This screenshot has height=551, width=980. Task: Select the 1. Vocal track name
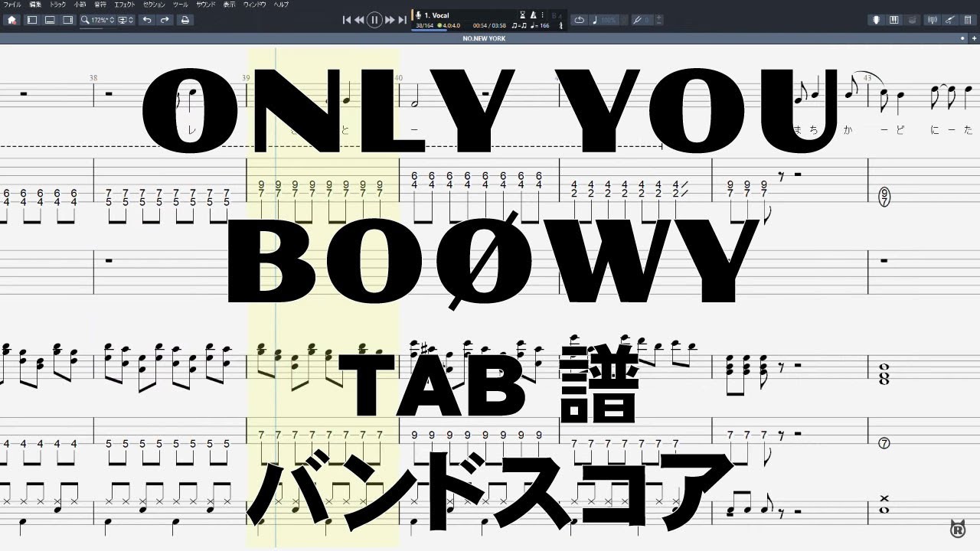click(x=437, y=15)
